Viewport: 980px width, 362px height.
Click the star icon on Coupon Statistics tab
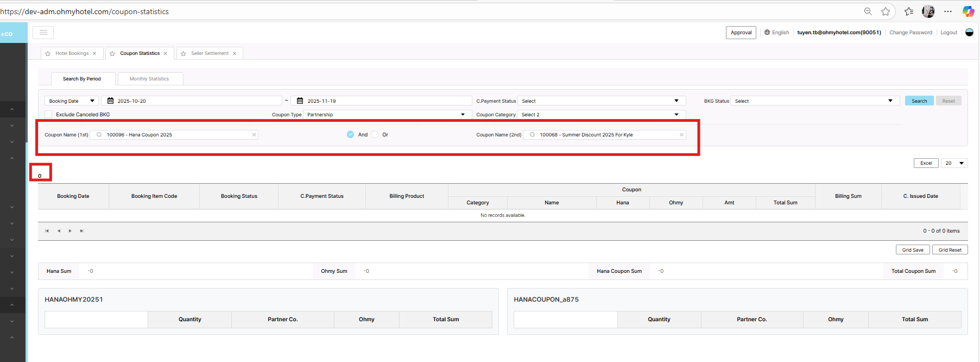pyautogui.click(x=112, y=54)
